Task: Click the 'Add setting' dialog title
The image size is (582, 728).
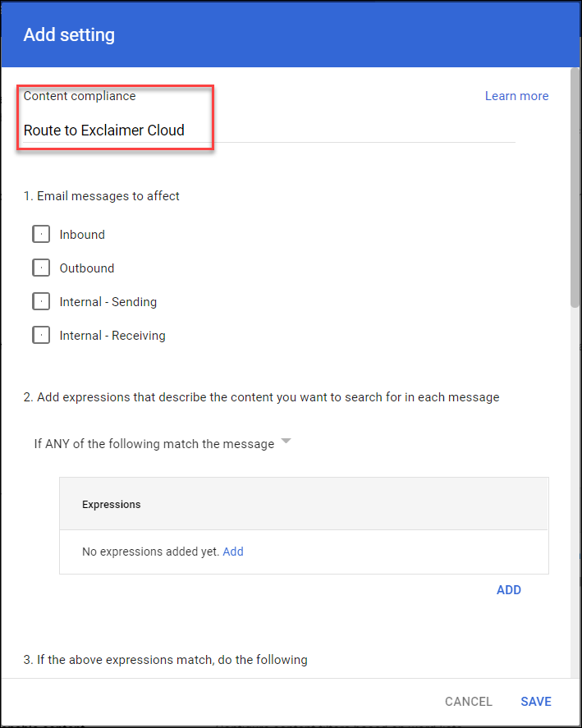Action: [69, 35]
